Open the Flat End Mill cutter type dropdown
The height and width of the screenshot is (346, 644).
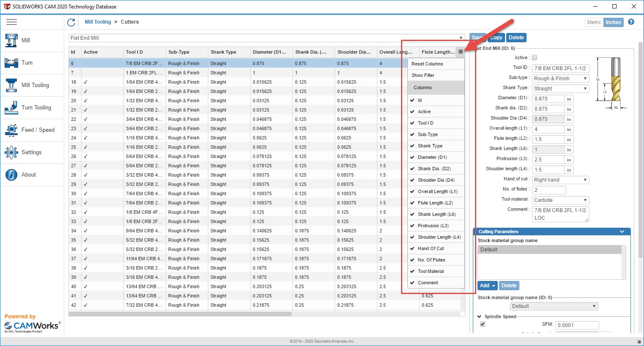click(x=267, y=38)
